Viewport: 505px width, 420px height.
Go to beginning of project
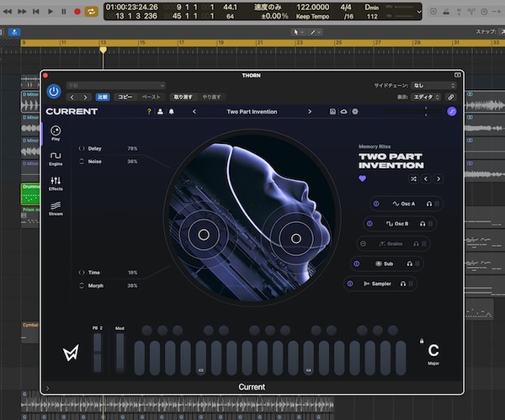tap(35, 12)
